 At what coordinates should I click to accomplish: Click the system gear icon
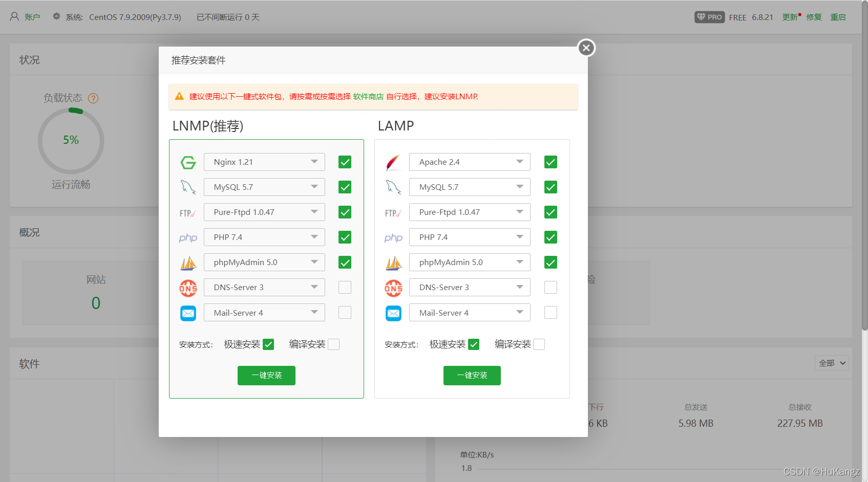click(x=56, y=16)
